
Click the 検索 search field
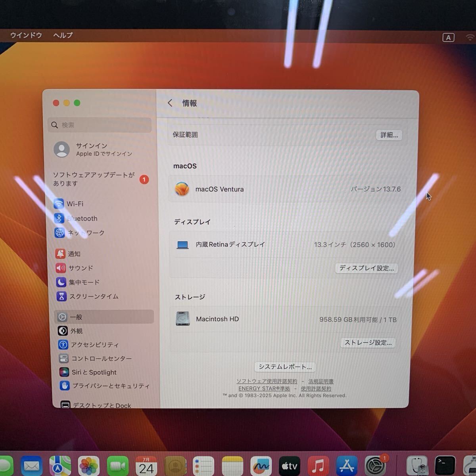pyautogui.click(x=100, y=125)
